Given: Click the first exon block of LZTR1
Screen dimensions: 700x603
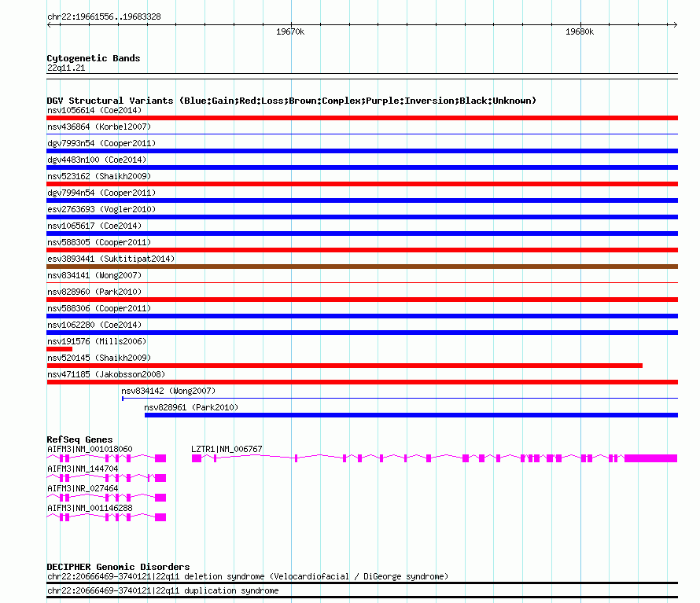Looking at the screenshot, I should point(197,458).
